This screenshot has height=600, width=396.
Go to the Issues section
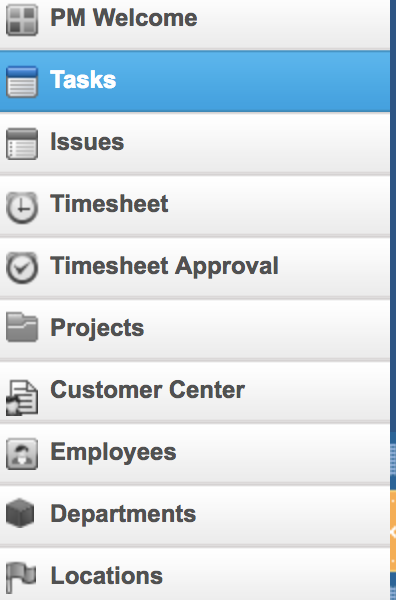[195, 143]
